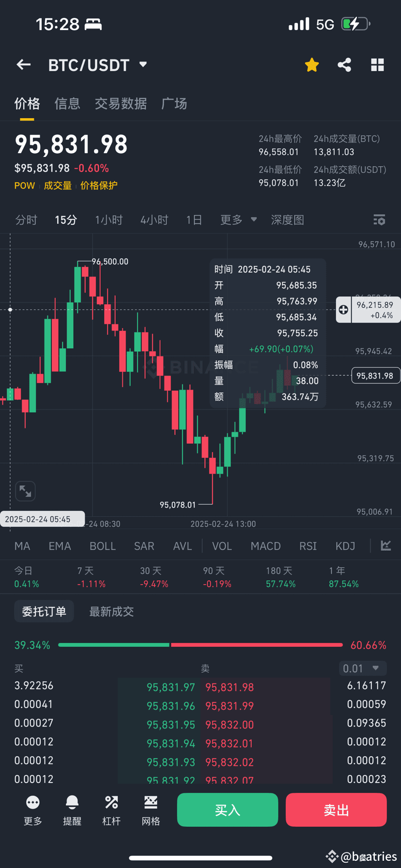
Task: Expand the 更多 interval dropdown
Action: 238,220
